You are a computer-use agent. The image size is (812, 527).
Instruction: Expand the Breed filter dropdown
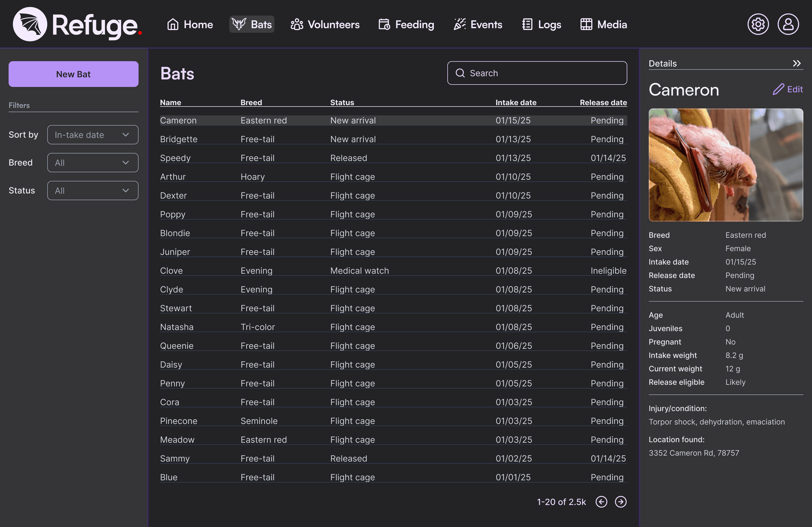[92, 163]
